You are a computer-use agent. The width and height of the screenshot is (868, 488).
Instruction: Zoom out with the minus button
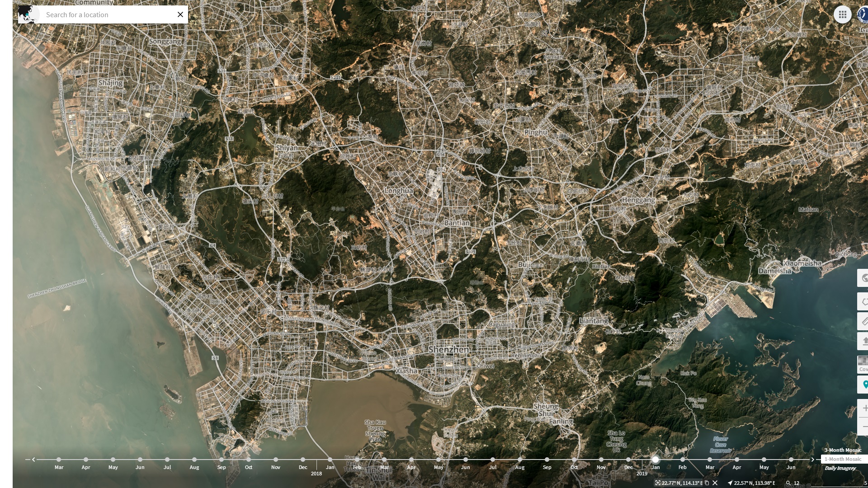pos(864,427)
